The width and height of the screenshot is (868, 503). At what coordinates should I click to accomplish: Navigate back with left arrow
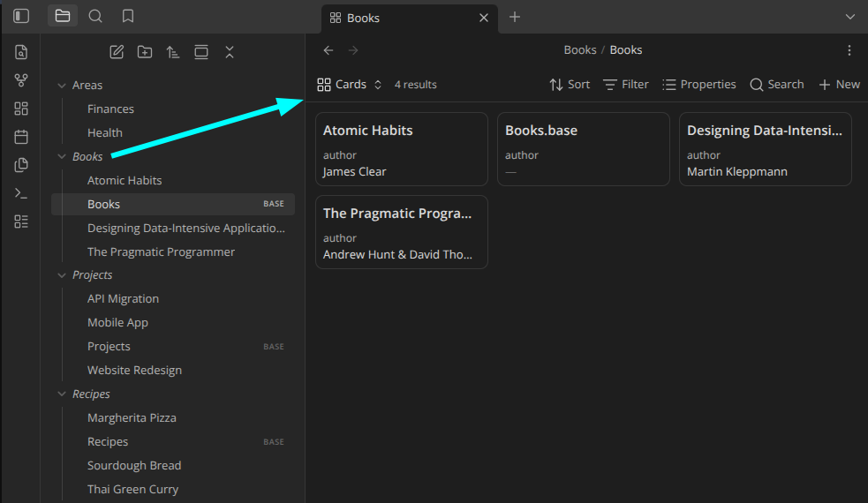click(328, 50)
